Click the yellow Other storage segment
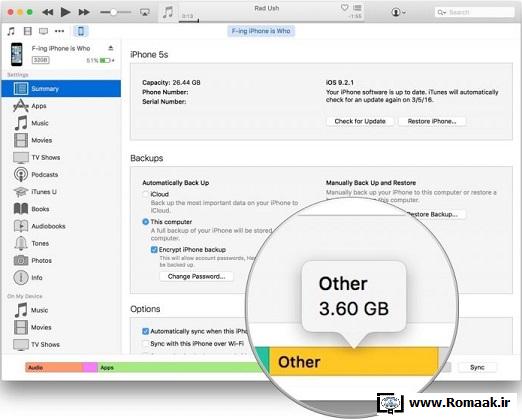The height and width of the screenshot is (420, 522). click(x=353, y=361)
